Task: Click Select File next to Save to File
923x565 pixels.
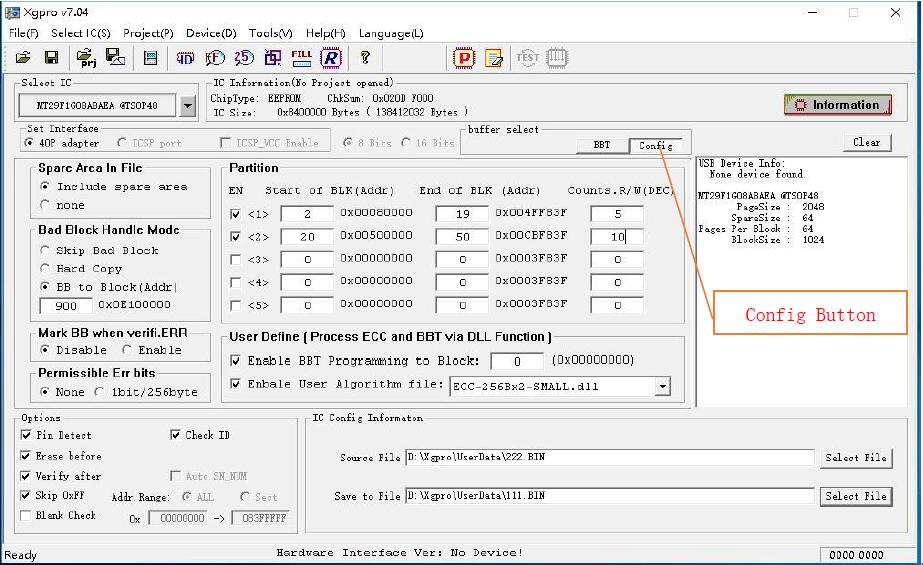Action: (x=856, y=496)
